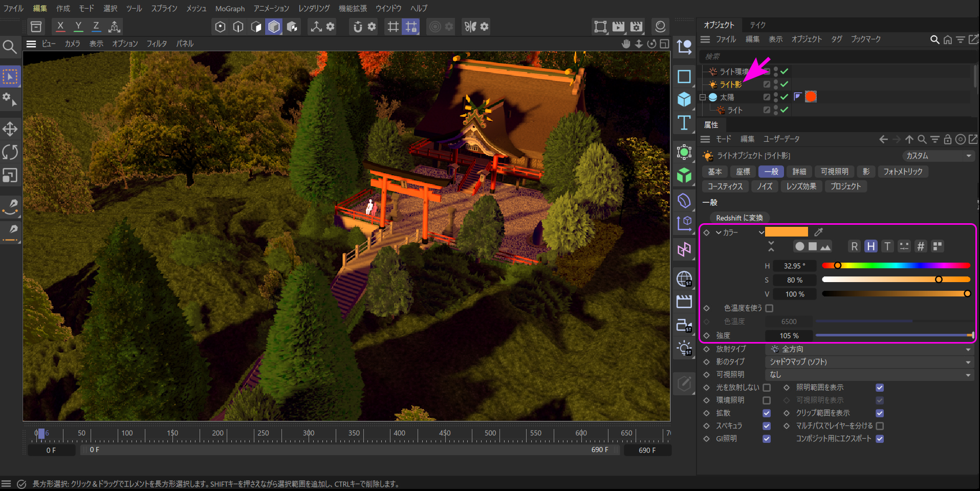
Task: Open the 影のタイプ dropdown
Action: tap(869, 362)
